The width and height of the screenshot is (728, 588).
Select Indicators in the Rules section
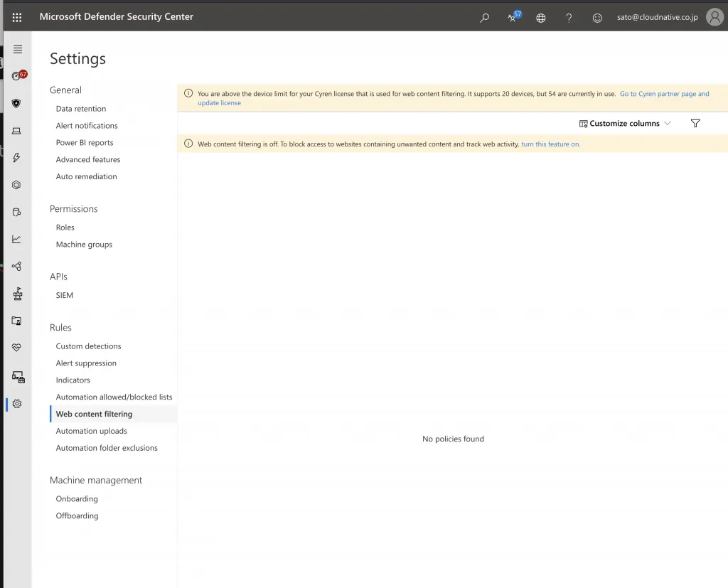coord(73,380)
